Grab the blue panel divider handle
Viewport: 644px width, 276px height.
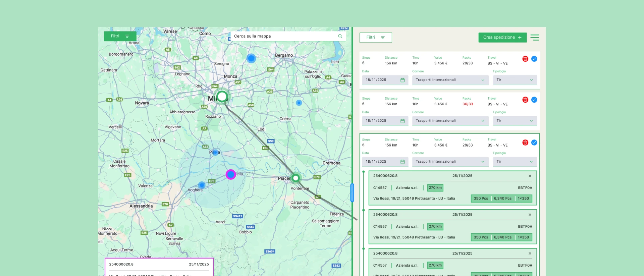coord(352,192)
